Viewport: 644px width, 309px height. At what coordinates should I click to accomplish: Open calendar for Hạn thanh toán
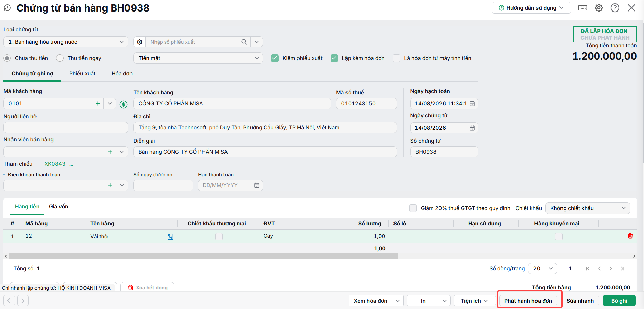[257, 185]
